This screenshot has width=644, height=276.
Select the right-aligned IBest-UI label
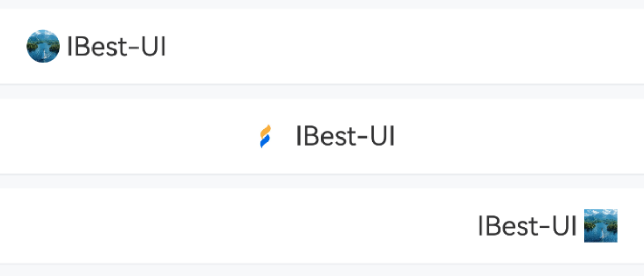coord(527,226)
